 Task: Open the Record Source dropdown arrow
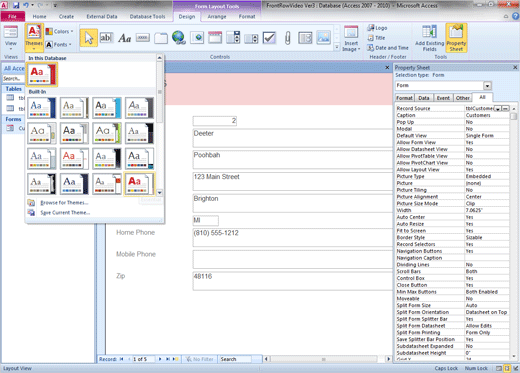[x=498, y=109]
